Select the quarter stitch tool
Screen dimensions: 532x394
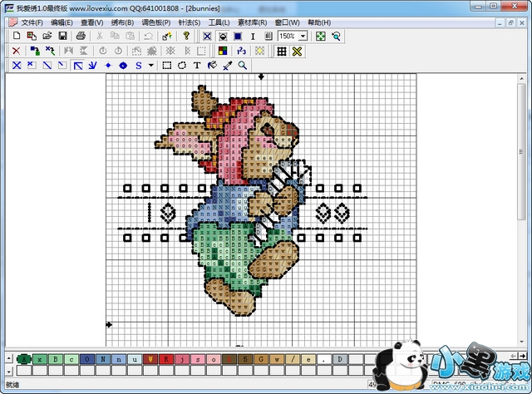(x=32, y=65)
